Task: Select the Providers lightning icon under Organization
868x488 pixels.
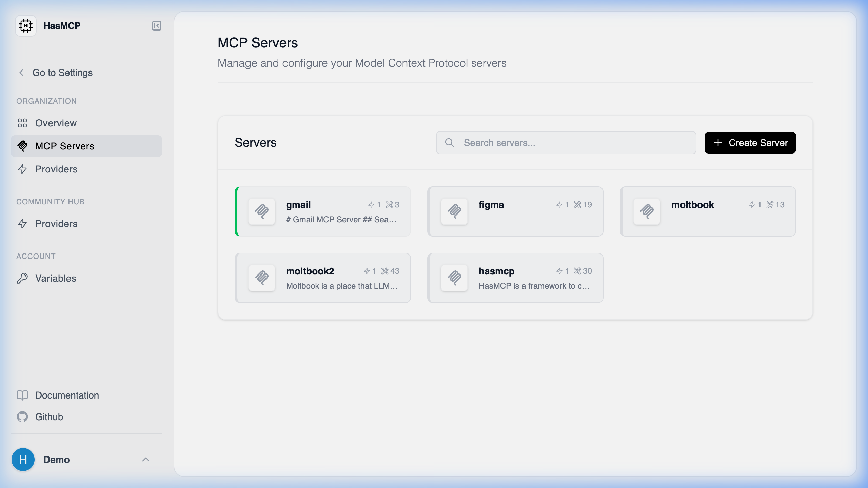Action: (23, 169)
